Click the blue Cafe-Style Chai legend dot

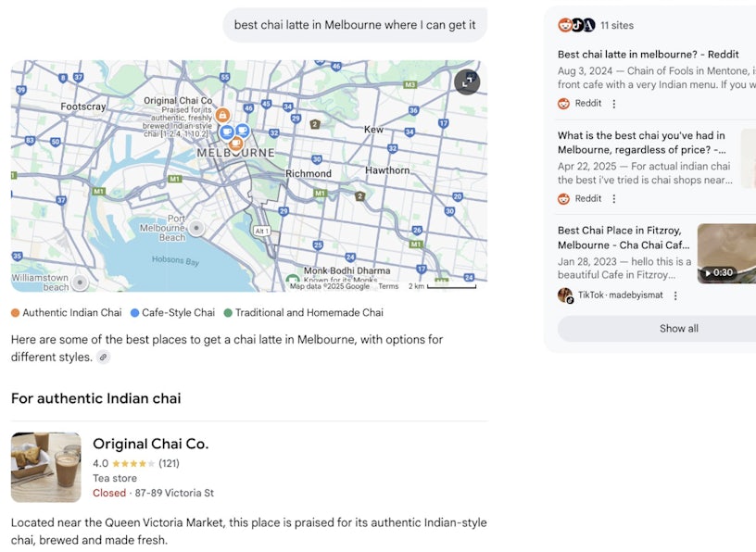(135, 313)
